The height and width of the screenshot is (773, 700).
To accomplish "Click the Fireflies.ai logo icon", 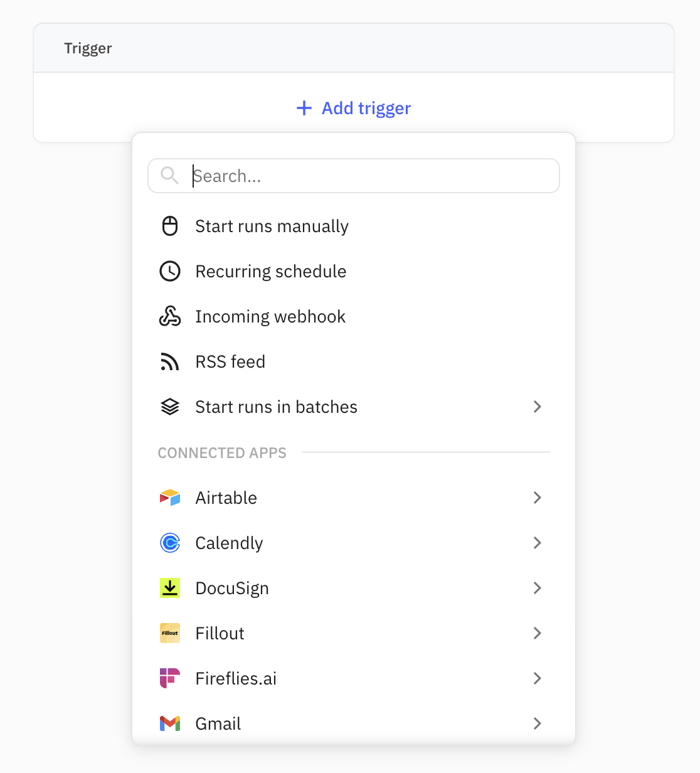I will pos(170,678).
